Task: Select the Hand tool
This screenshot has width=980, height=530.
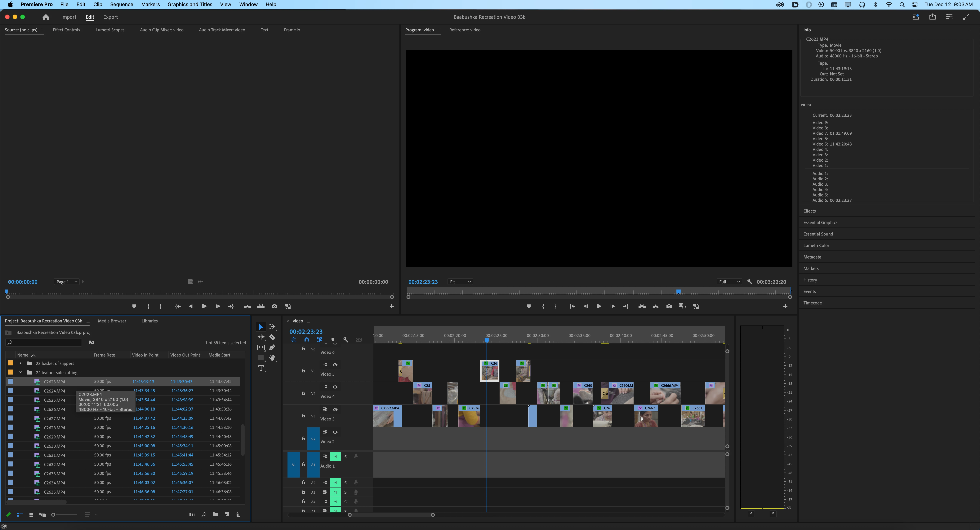Action: 272,358
